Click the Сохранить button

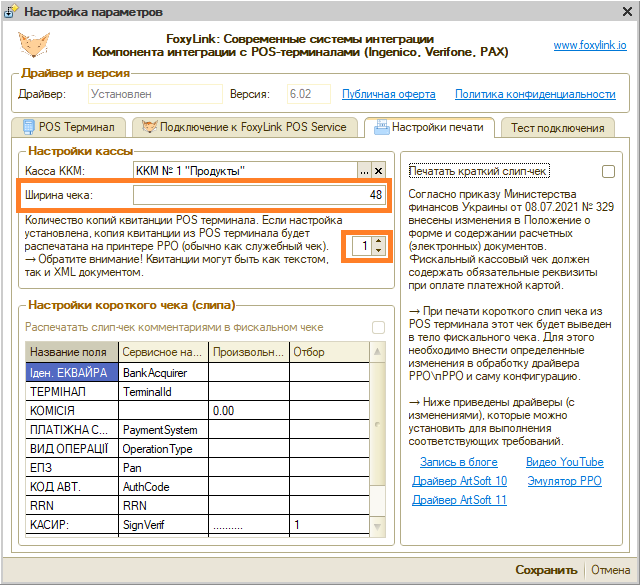click(546, 570)
